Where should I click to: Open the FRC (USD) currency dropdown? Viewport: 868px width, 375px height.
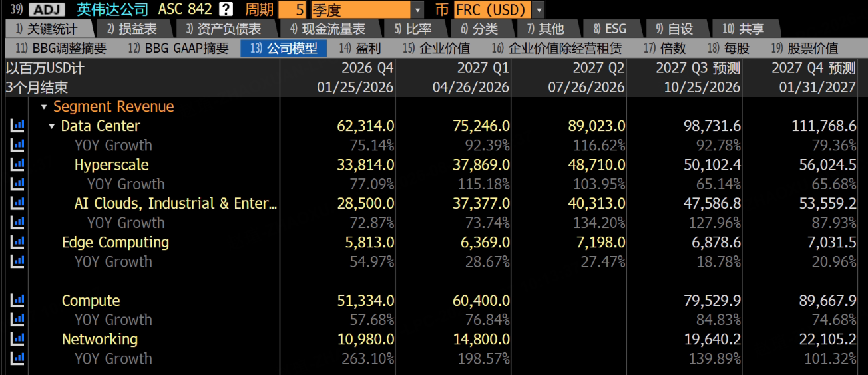(538, 9)
